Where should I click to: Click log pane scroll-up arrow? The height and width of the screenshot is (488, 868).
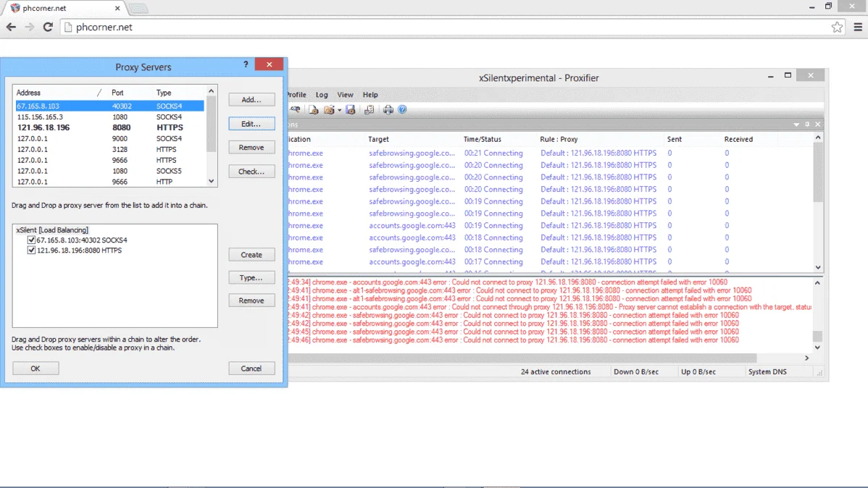coord(817,282)
